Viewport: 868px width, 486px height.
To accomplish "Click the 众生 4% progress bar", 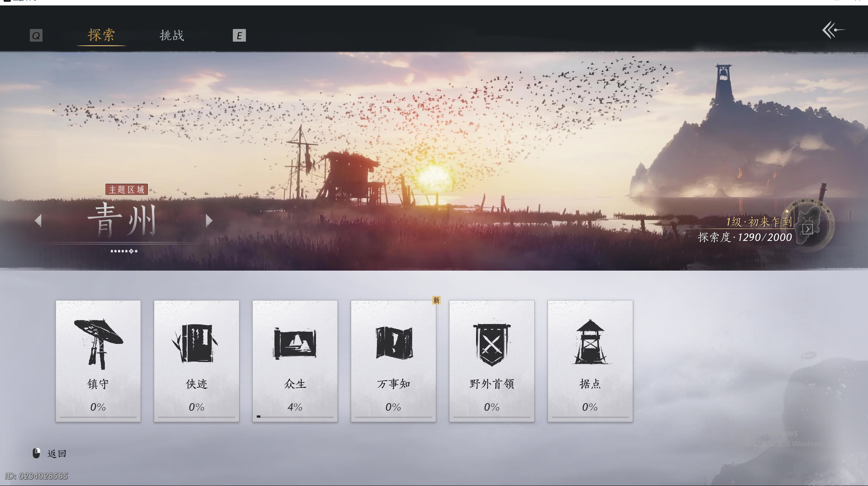I will (x=295, y=417).
